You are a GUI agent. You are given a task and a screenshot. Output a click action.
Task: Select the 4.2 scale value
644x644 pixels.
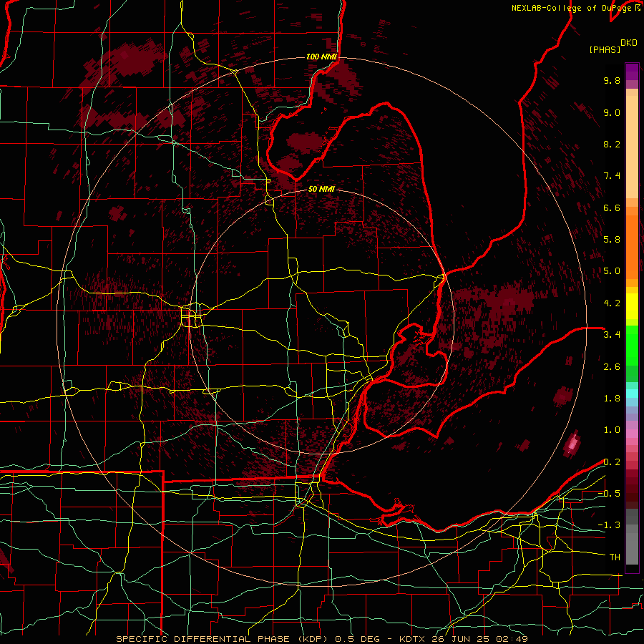[612, 303]
